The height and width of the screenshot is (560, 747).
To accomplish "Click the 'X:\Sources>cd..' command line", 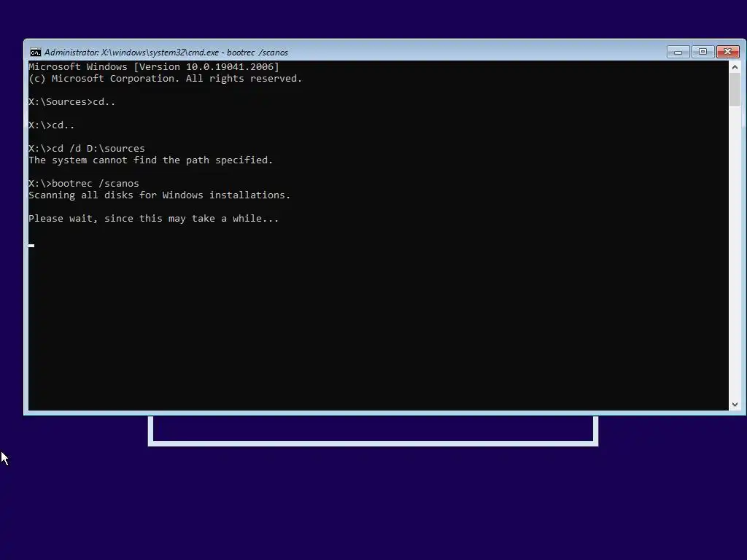I will point(72,102).
